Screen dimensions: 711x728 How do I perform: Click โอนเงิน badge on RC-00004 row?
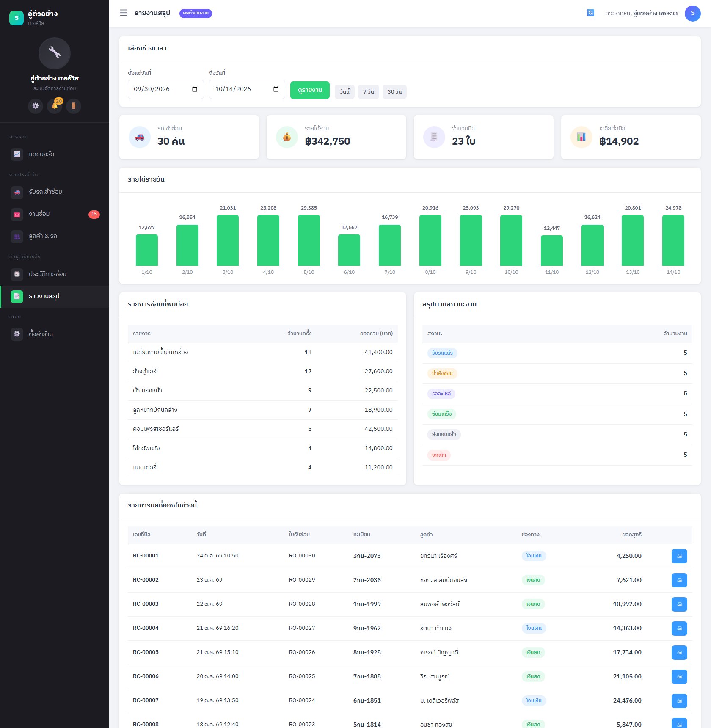[534, 628]
